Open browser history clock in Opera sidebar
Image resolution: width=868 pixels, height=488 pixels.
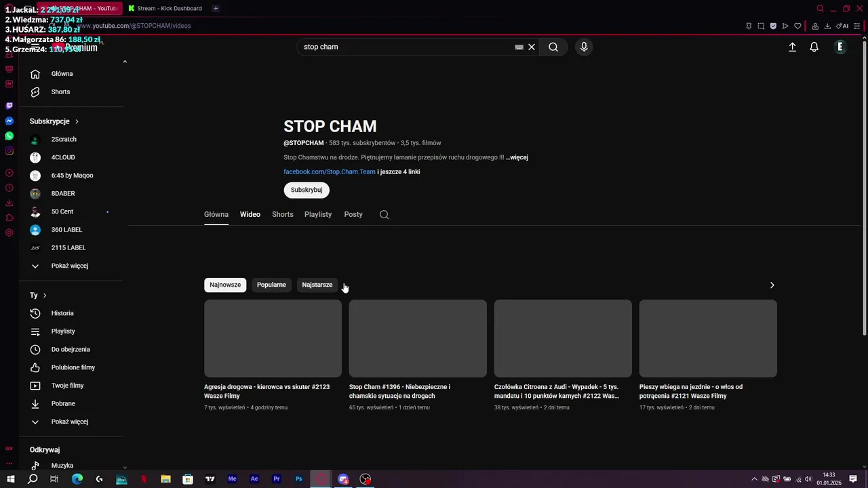pos(9,188)
